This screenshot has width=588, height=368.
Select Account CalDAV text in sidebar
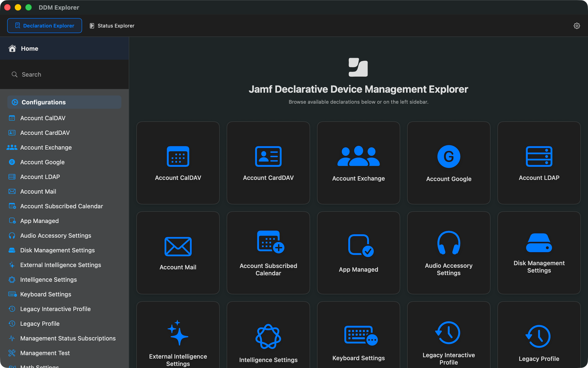pyautogui.click(x=43, y=118)
